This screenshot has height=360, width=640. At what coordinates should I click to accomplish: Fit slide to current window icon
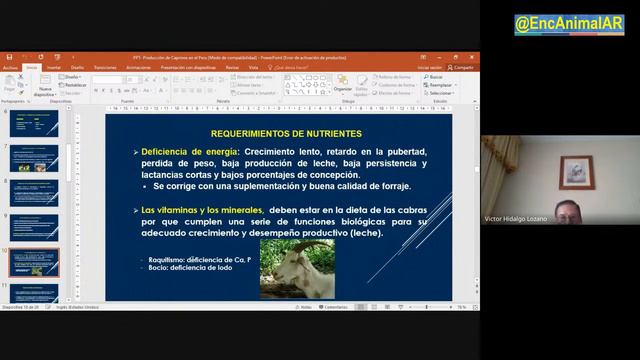click(476, 307)
